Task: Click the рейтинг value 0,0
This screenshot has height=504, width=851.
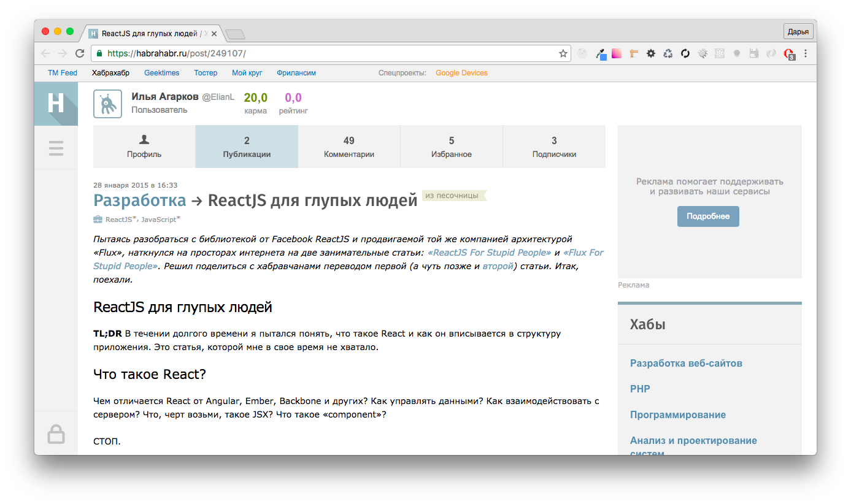Action: pyautogui.click(x=293, y=97)
